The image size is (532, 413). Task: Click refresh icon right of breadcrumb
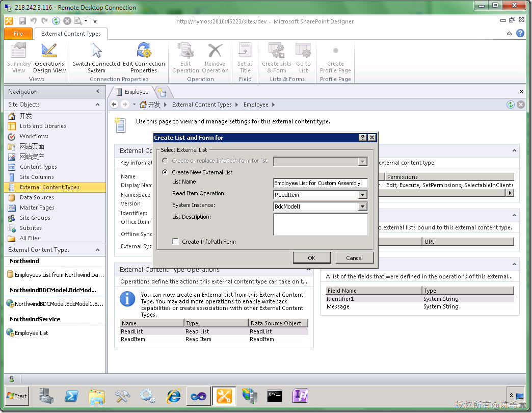click(510, 105)
